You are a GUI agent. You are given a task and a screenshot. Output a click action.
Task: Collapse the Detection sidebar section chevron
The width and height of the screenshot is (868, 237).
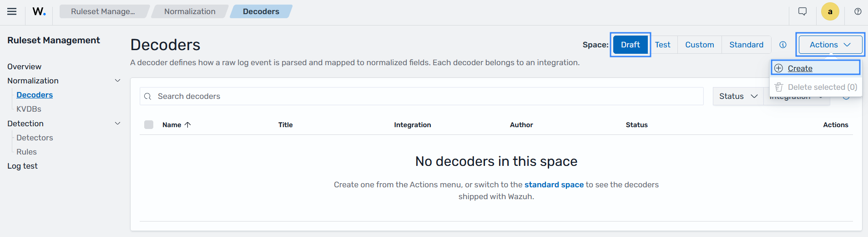pos(117,124)
